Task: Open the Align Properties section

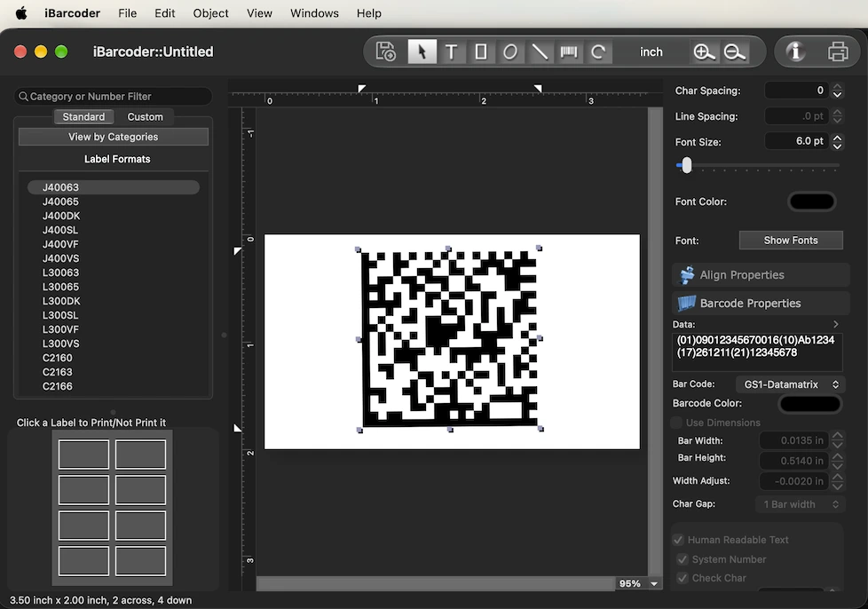Action: (761, 274)
